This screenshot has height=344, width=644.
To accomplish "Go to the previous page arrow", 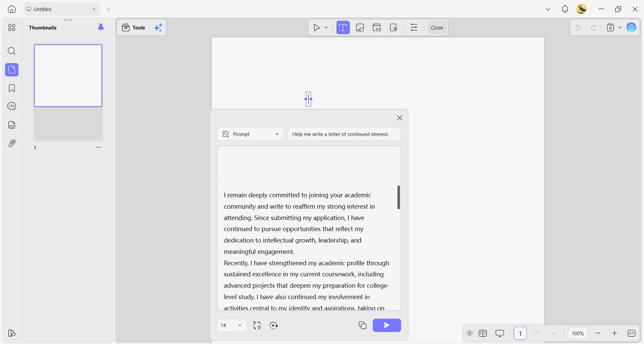I will [537, 333].
